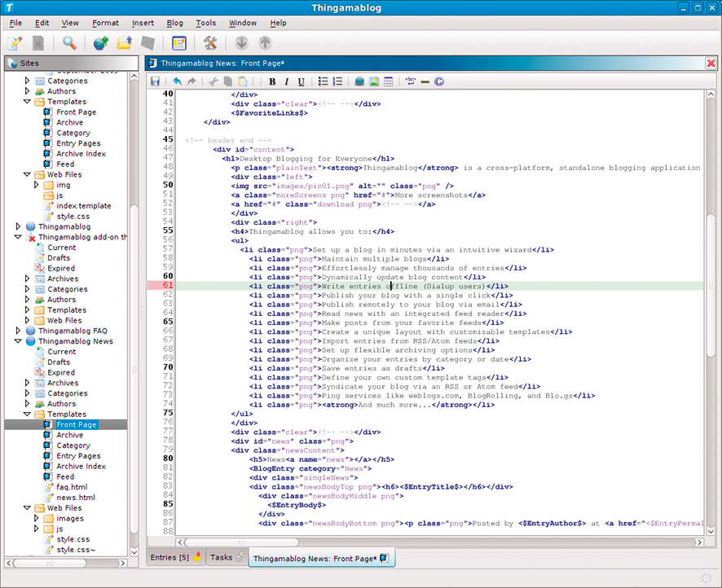Copy selection using the editor copy icon
Image resolution: width=722 pixels, height=588 pixels.
coord(228,81)
